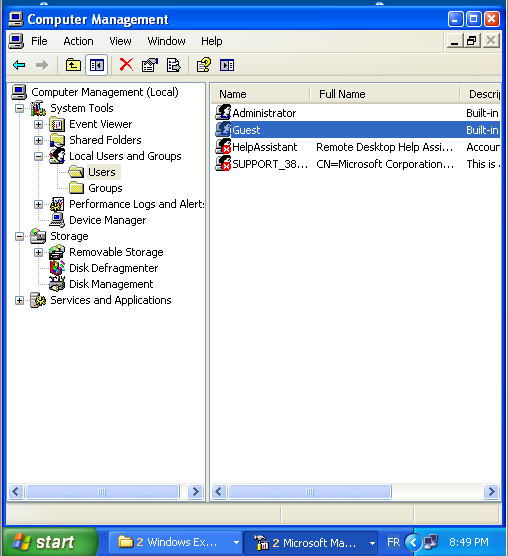Collapse the System Tools node
This screenshot has height=556, width=508.
point(19,109)
